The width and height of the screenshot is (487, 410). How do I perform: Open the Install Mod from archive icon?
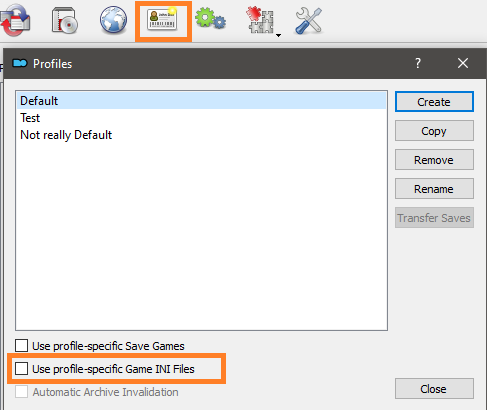tap(65, 21)
